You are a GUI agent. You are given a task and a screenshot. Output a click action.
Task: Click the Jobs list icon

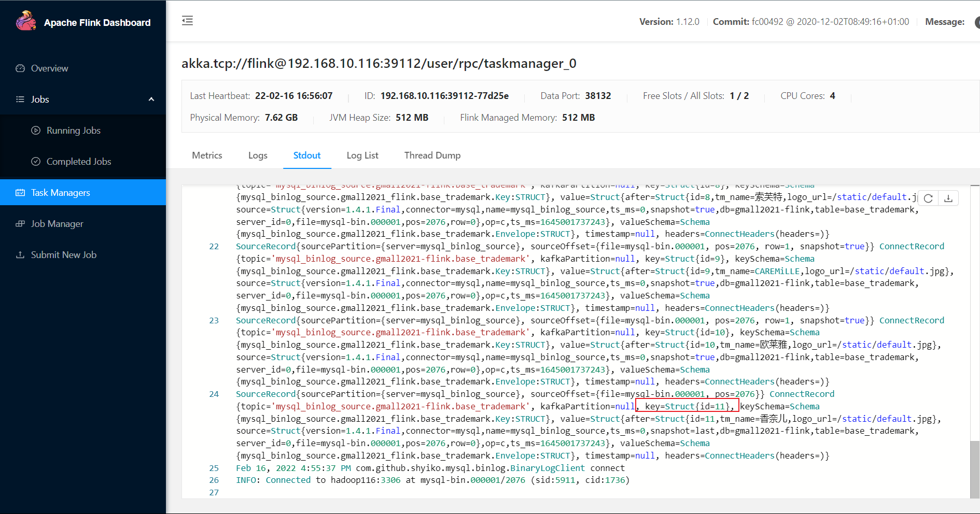point(20,99)
